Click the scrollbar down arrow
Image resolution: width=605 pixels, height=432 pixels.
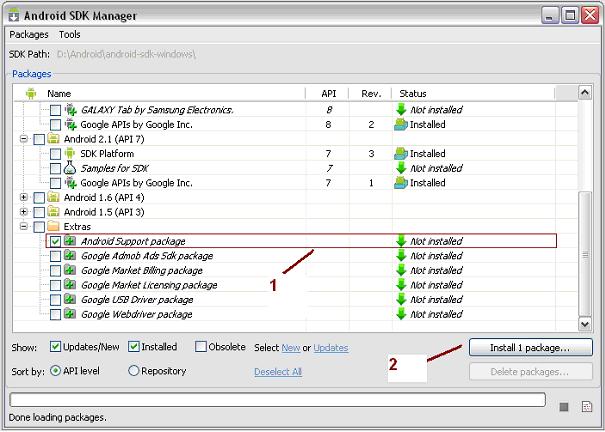pos(585,324)
